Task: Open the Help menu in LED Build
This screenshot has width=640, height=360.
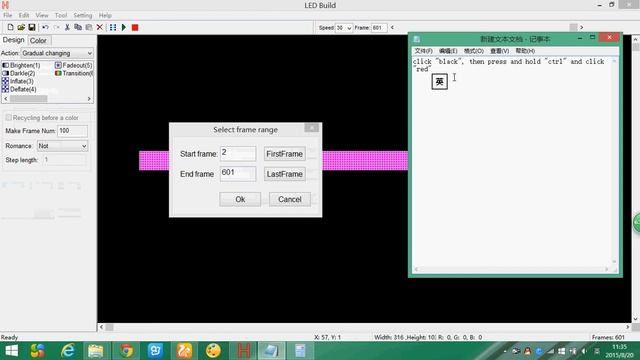Action: pyautogui.click(x=105, y=15)
